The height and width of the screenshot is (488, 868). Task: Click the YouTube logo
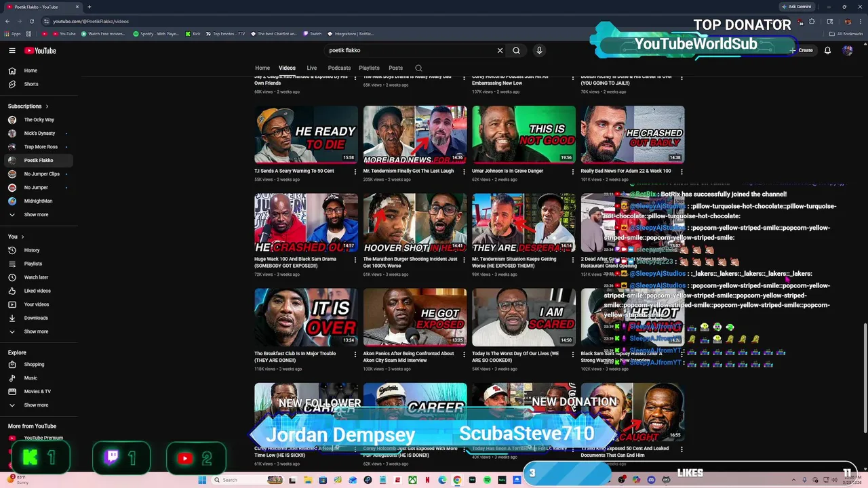point(40,51)
